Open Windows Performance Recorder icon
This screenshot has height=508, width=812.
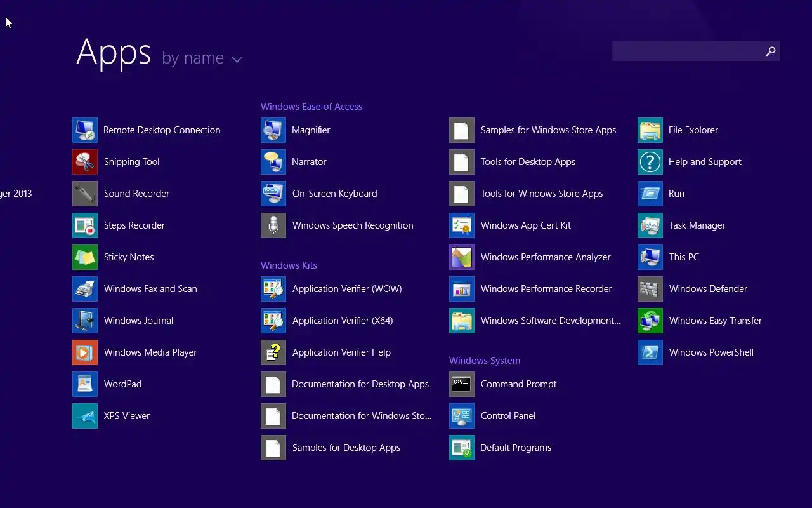pos(462,289)
